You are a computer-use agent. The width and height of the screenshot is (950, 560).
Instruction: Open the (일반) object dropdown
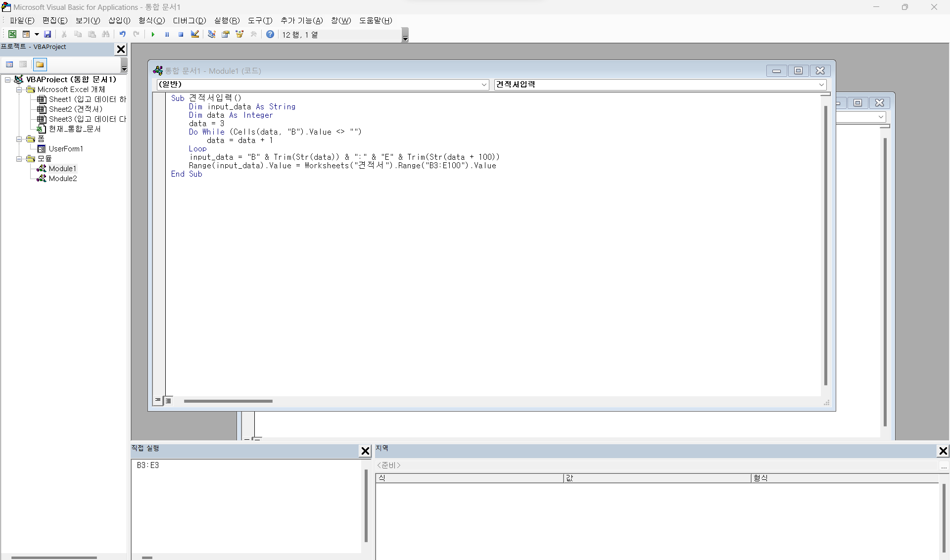tap(484, 85)
